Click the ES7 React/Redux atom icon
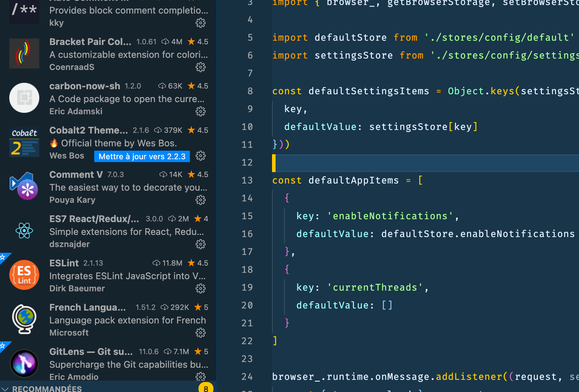This screenshot has height=392, width=579. (24, 230)
